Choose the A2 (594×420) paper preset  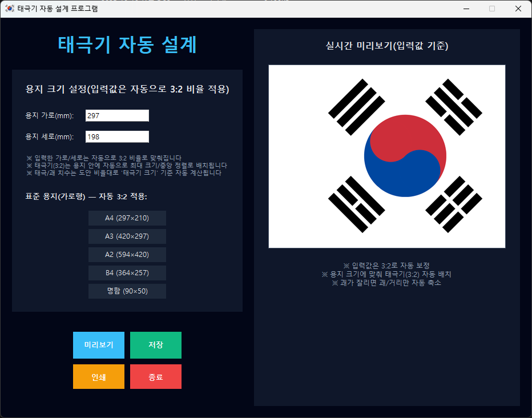(x=127, y=255)
